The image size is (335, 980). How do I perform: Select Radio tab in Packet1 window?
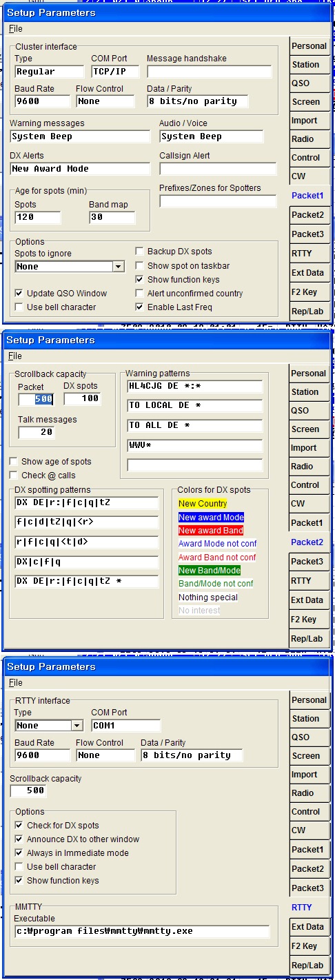[x=309, y=139]
